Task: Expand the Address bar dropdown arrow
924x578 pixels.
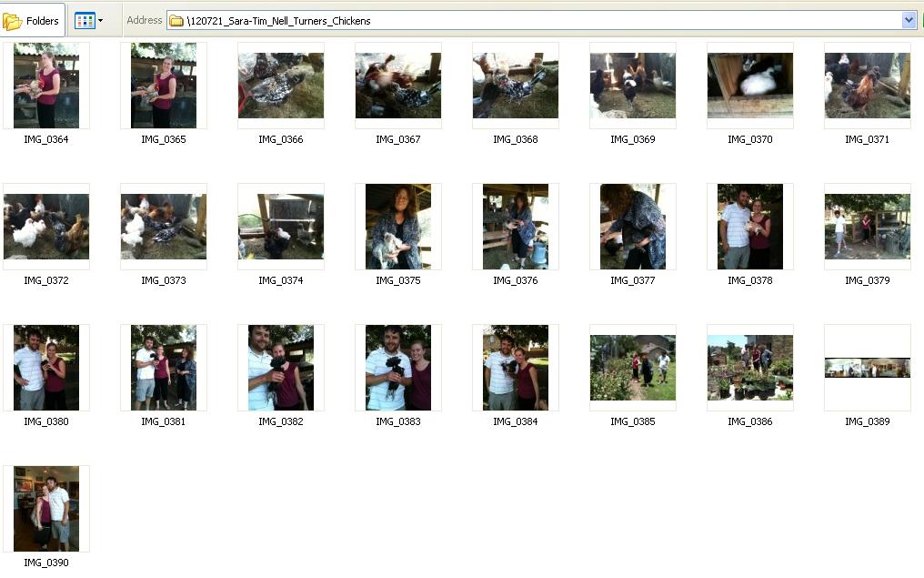Action: point(909,21)
